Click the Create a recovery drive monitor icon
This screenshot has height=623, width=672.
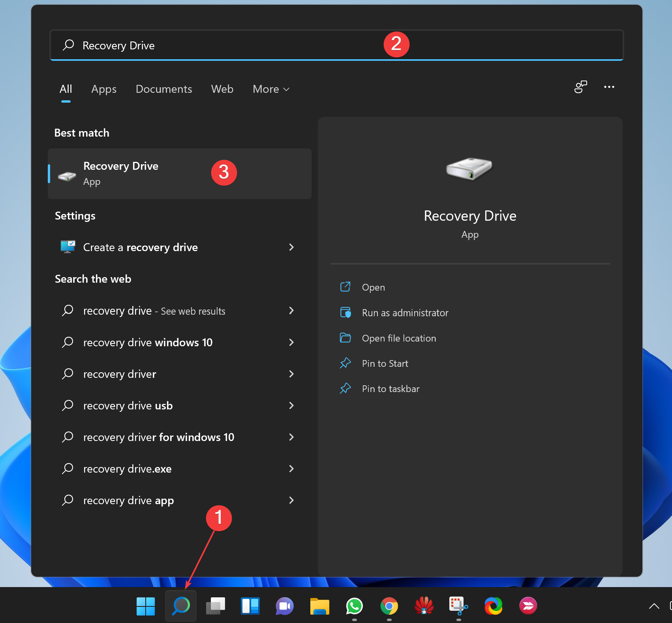coord(68,247)
